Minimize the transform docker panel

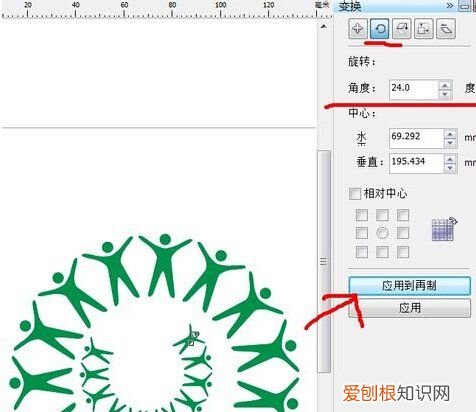click(464, 6)
